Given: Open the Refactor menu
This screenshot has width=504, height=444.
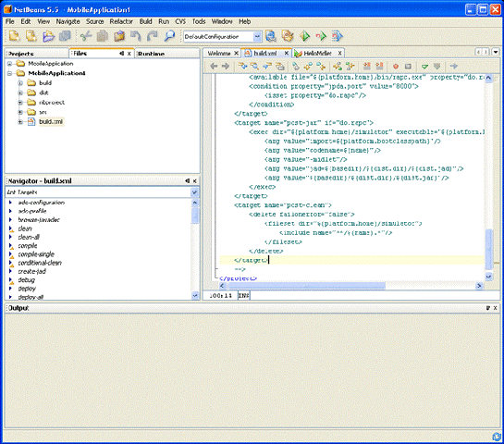Looking at the screenshot, I should click(x=121, y=21).
